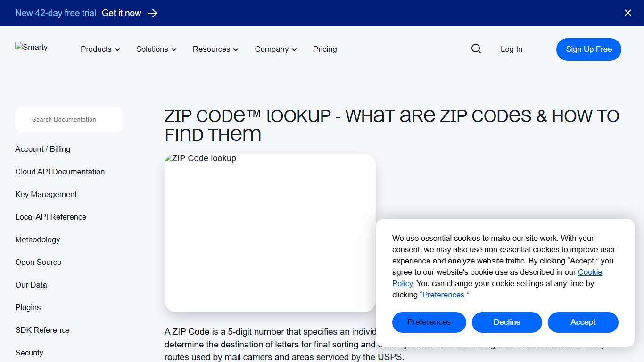Decline non-essential cookies
The width and height of the screenshot is (644, 362).
tap(507, 322)
